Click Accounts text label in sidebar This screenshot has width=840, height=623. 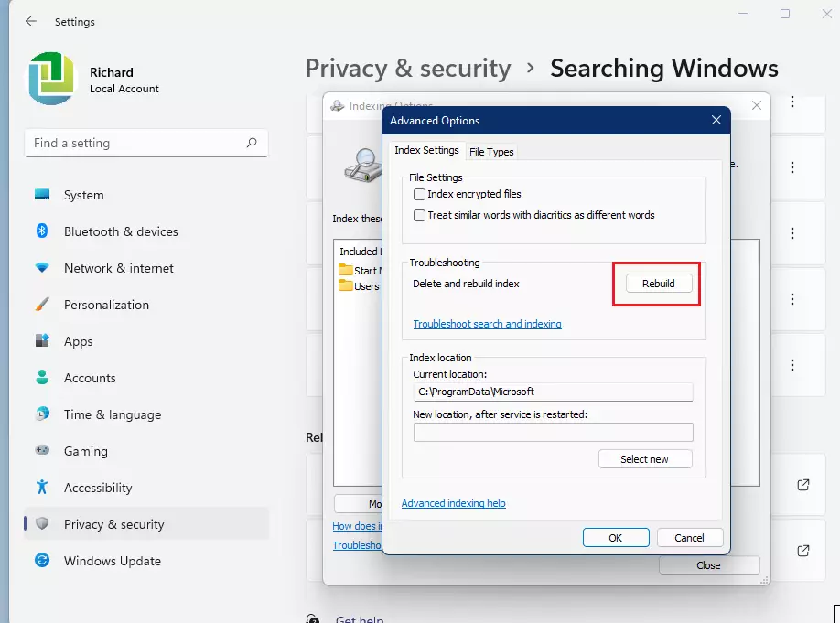90,378
